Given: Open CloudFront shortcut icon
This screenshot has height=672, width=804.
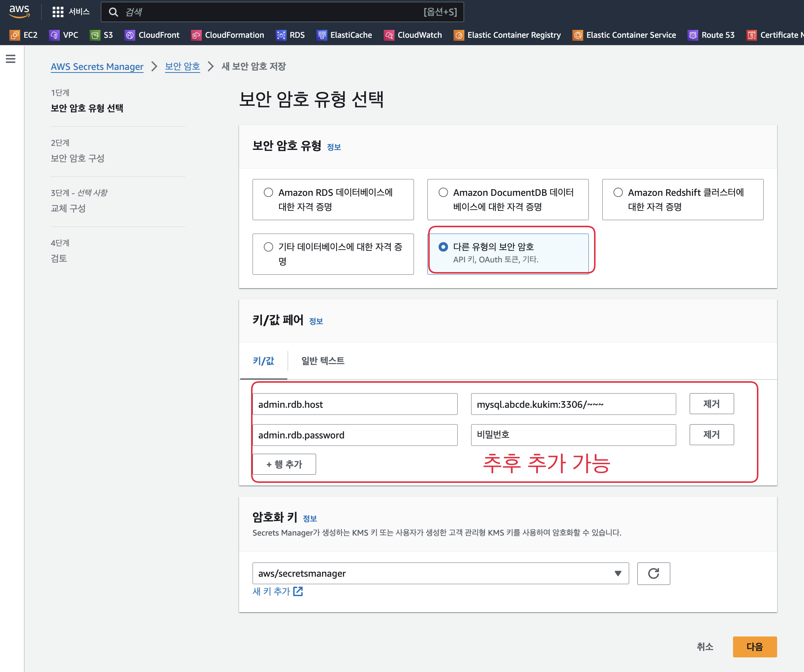Looking at the screenshot, I should coord(130,35).
